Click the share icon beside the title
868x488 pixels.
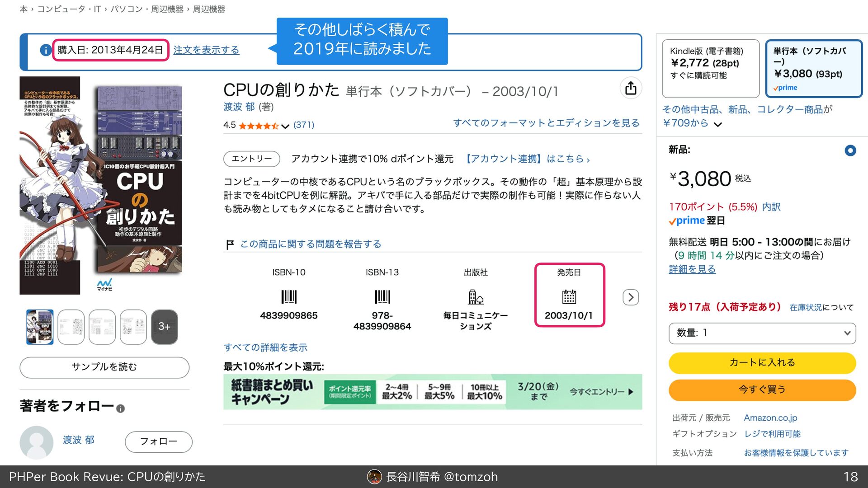pos(631,88)
